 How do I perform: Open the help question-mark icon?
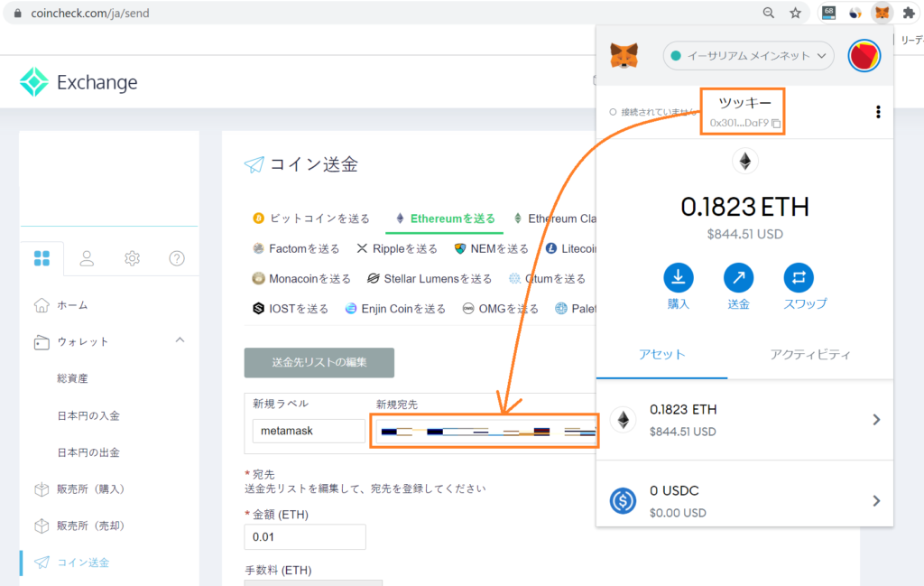coord(177,258)
